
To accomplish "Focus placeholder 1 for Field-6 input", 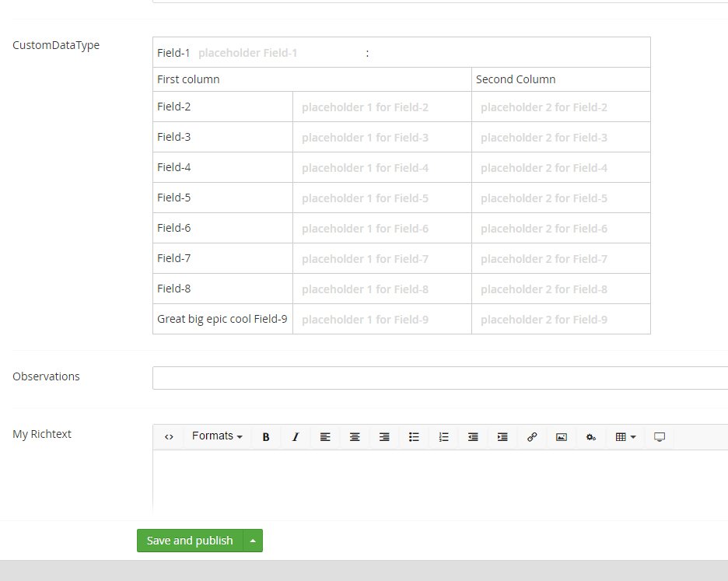I will [382, 229].
